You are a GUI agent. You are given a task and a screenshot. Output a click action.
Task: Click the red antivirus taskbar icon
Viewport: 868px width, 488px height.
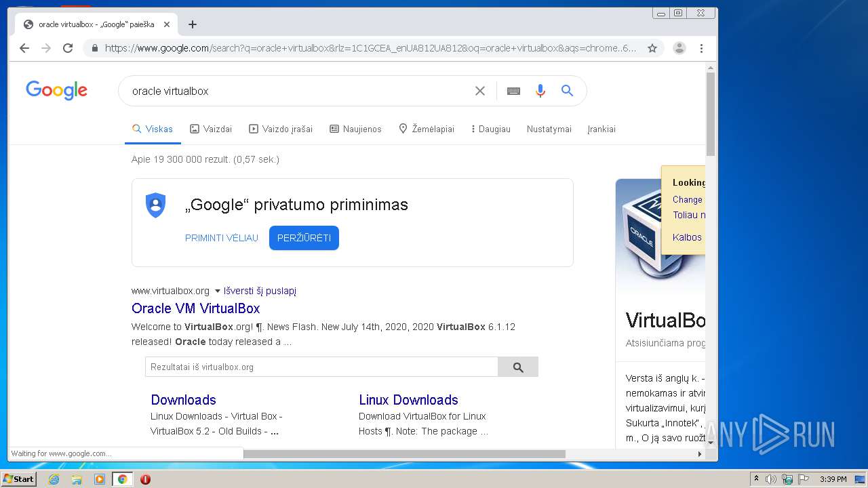coord(145,479)
